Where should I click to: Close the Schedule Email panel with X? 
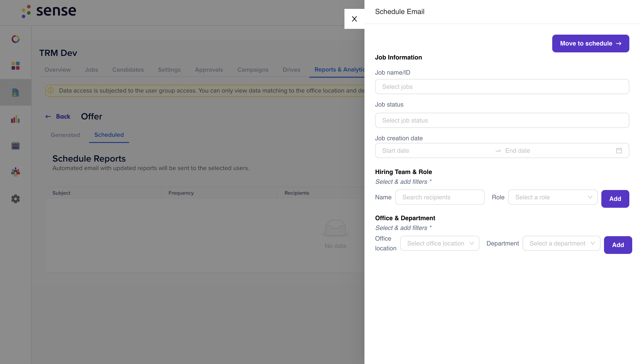click(x=354, y=19)
